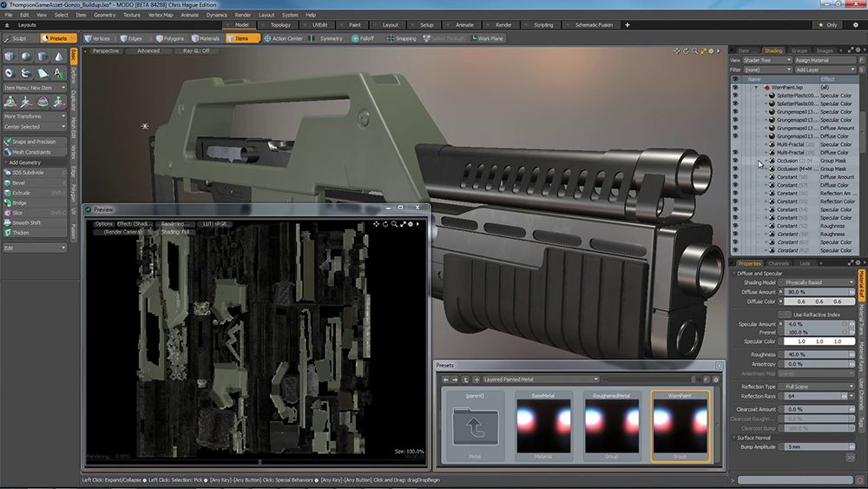Switch to Images tab
Image resolution: width=868 pixels, height=489 pixels.
(x=825, y=50)
